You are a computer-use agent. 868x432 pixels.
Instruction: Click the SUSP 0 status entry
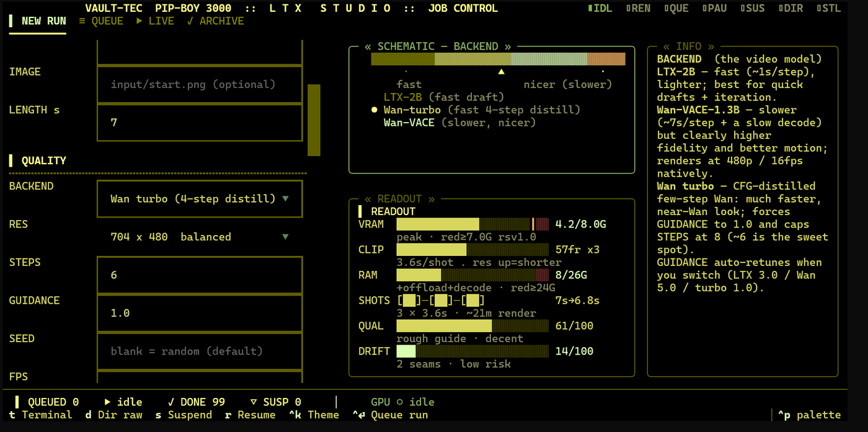276,402
